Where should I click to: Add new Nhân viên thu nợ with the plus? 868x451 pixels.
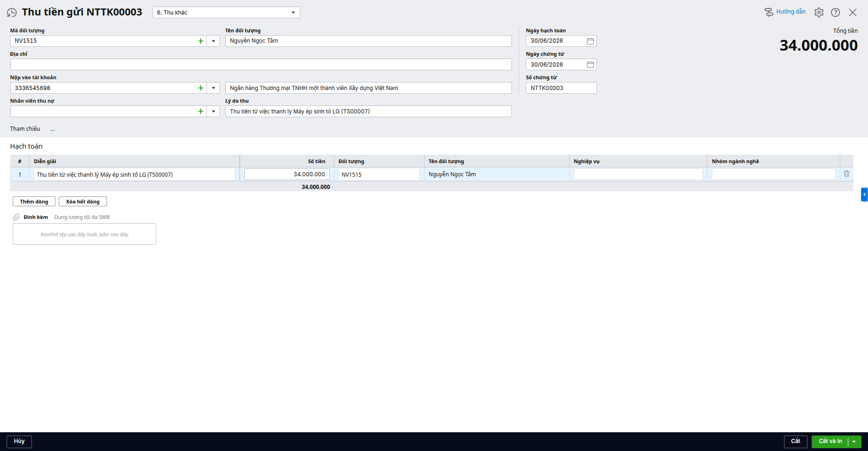(201, 112)
